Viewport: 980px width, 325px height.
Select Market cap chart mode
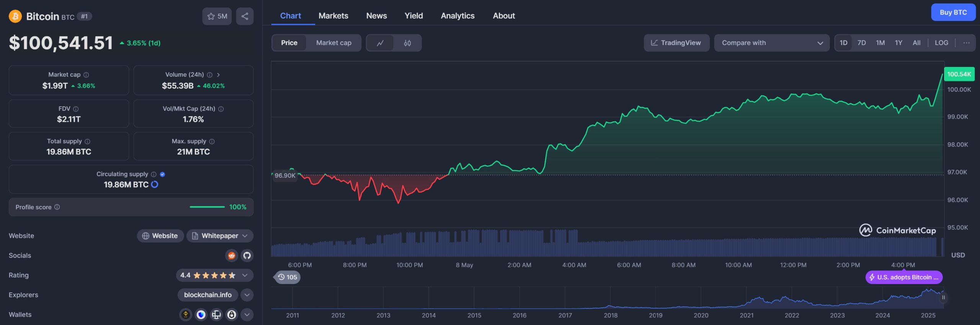point(333,43)
